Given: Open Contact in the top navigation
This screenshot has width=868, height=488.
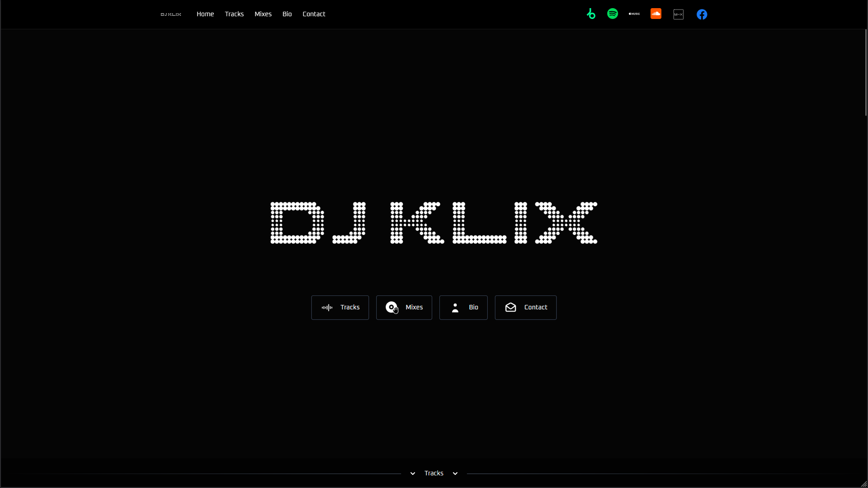Looking at the screenshot, I should (314, 14).
